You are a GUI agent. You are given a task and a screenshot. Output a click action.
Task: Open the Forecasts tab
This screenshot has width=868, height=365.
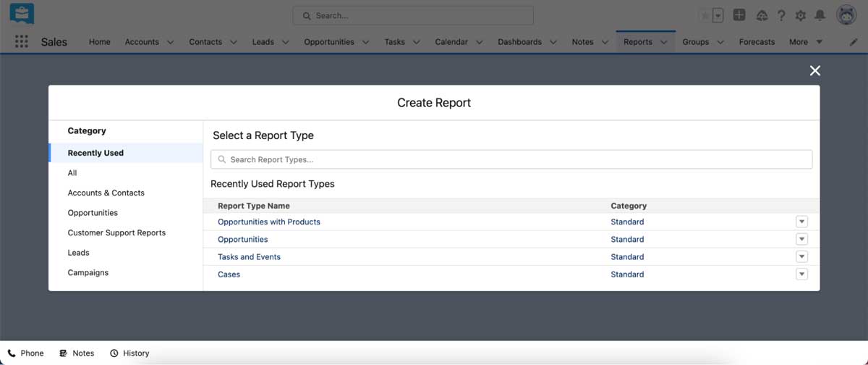(757, 42)
